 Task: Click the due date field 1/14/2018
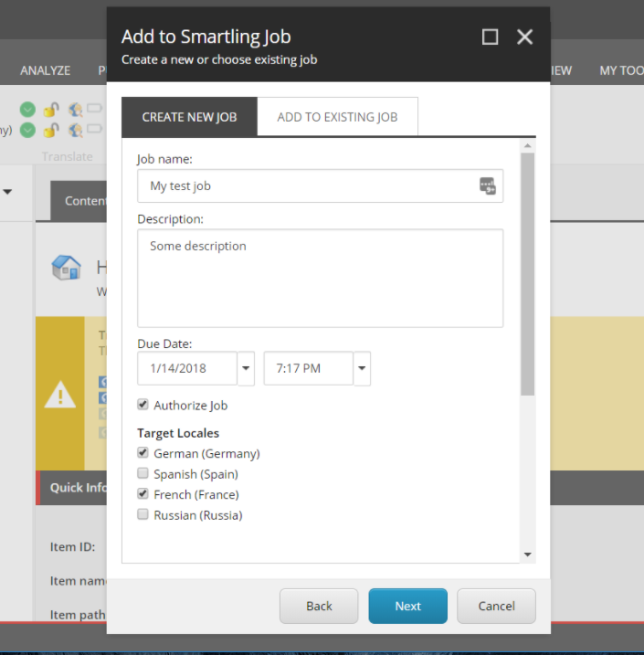click(187, 368)
